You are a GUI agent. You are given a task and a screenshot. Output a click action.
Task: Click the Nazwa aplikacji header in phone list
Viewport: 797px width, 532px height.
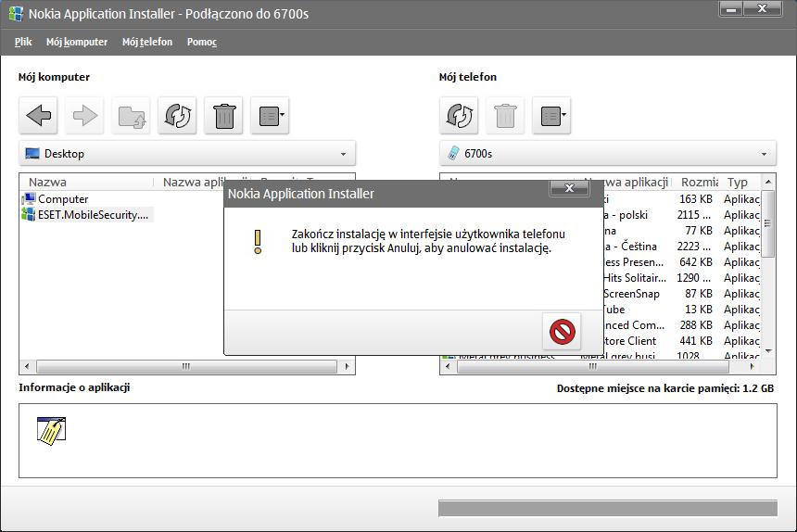tap(626, 182)
